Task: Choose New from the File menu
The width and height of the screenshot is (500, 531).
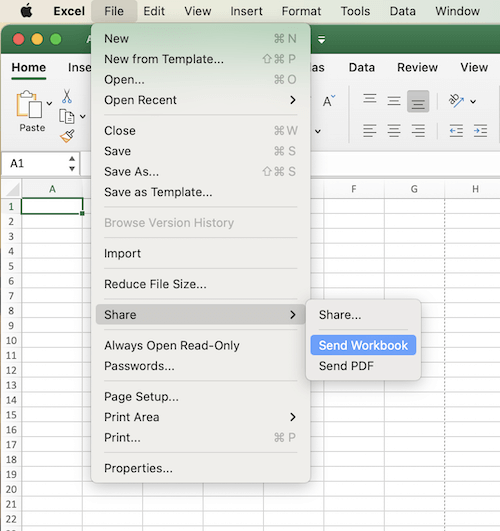Action: click(200, 39)
